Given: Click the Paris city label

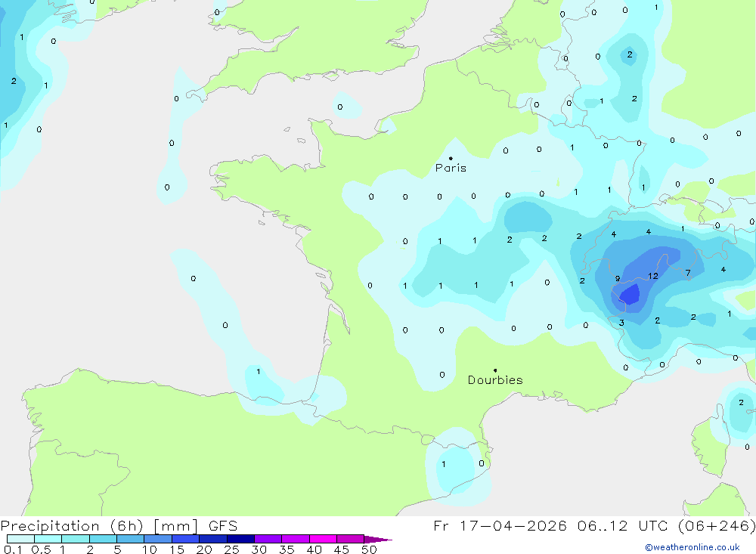Looking at the screenshot, I should pyautogui.click(x=451, y=168).
